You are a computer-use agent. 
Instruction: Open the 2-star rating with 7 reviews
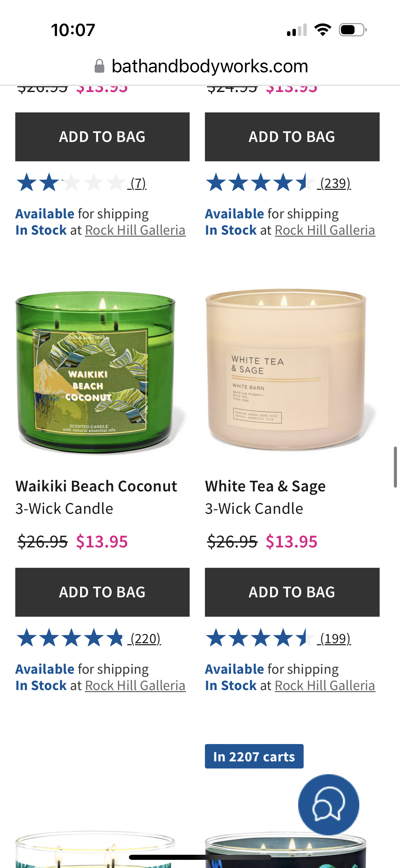pos(81,183)
